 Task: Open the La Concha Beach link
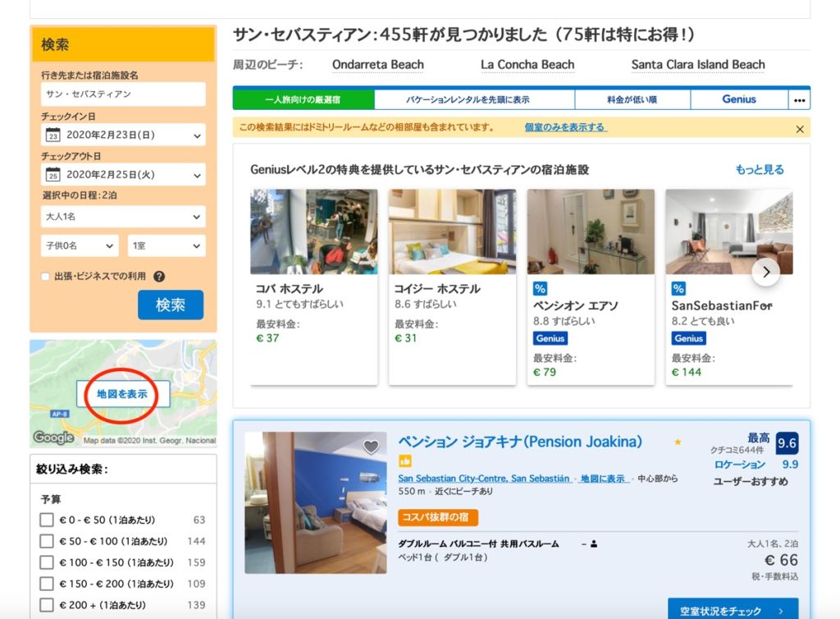click(x=527, y=65)
